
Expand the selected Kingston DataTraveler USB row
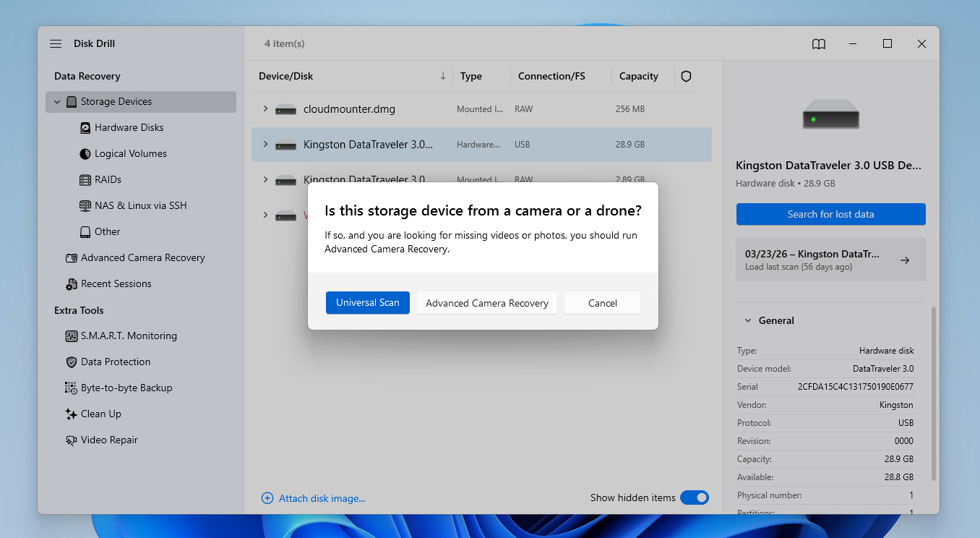265,145
